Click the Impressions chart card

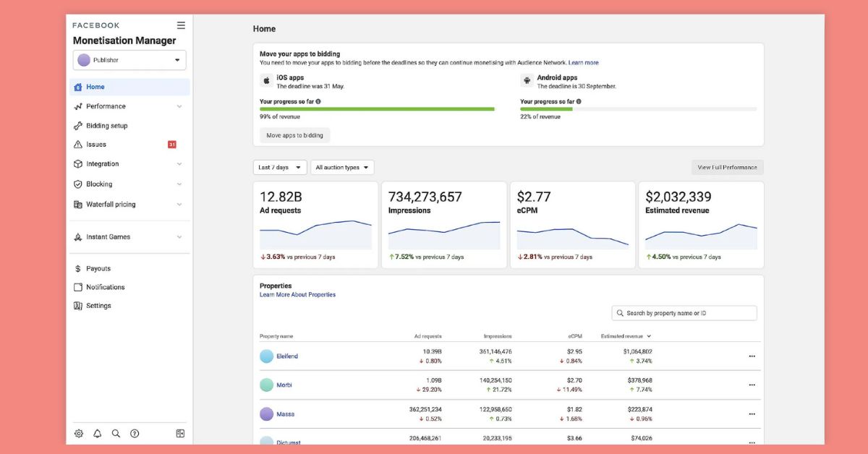click(x=444, y=225)
